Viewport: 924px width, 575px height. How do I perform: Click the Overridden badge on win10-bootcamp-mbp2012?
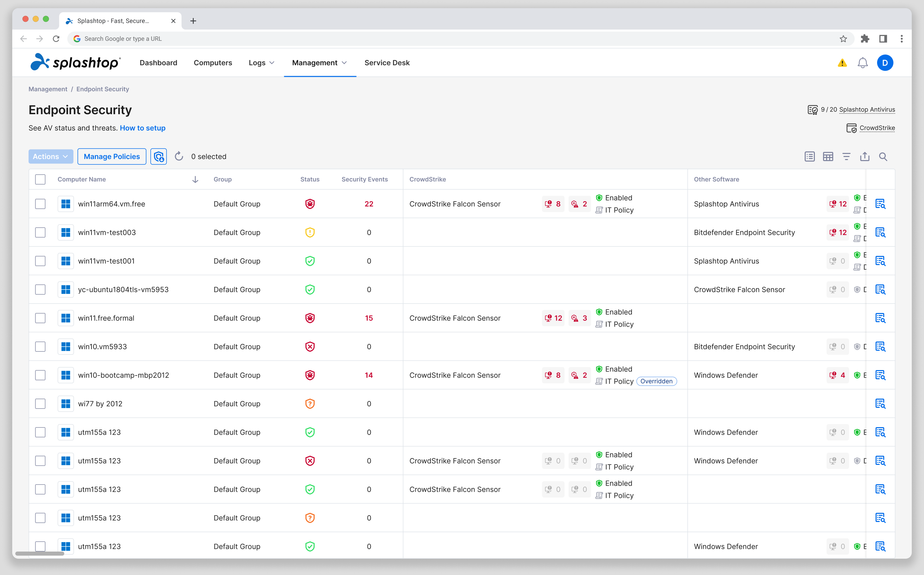[x=656, y=381]
